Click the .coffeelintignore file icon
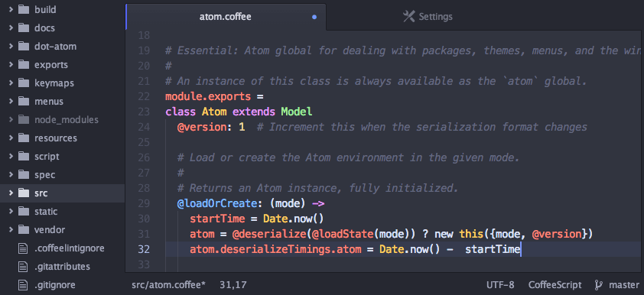The height and width of the screenshot is (295, 644). [24, 248]
